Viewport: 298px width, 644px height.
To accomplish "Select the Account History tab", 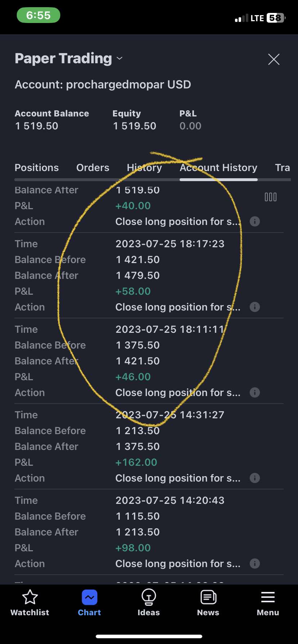I will coord(218,168).
